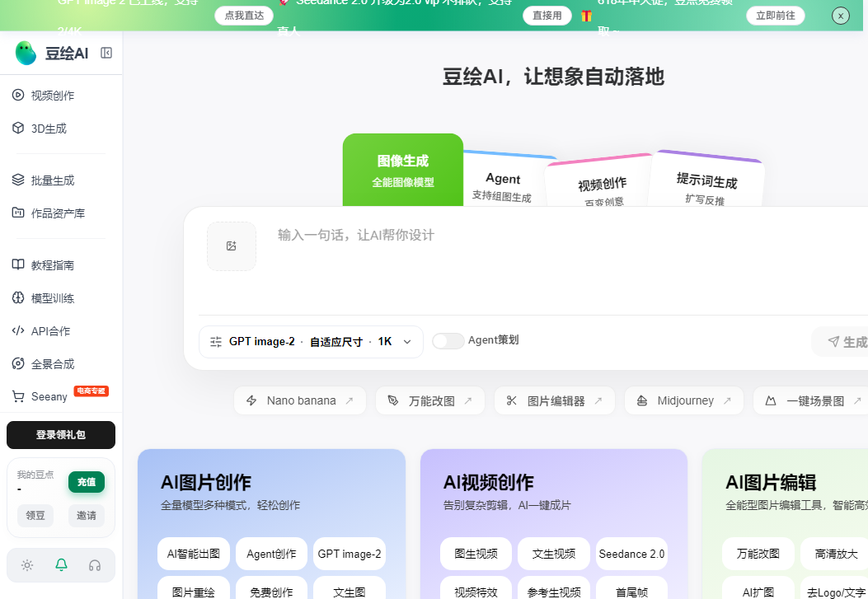Screen dimensions: 868x599
Task: Click the code icon beside API合作
Action: (18, 330)
